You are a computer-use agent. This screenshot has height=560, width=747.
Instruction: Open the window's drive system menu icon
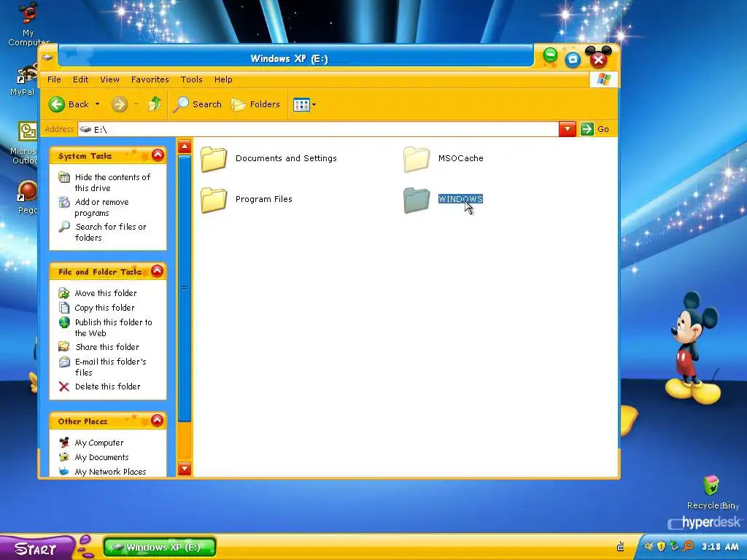pos(47,58)
